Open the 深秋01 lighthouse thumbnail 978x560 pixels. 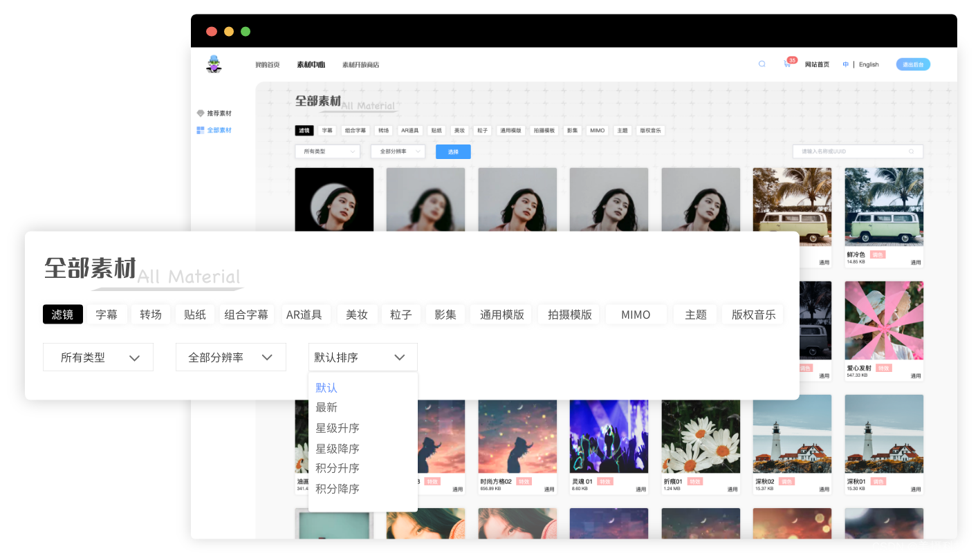click(x=884, y=434)
